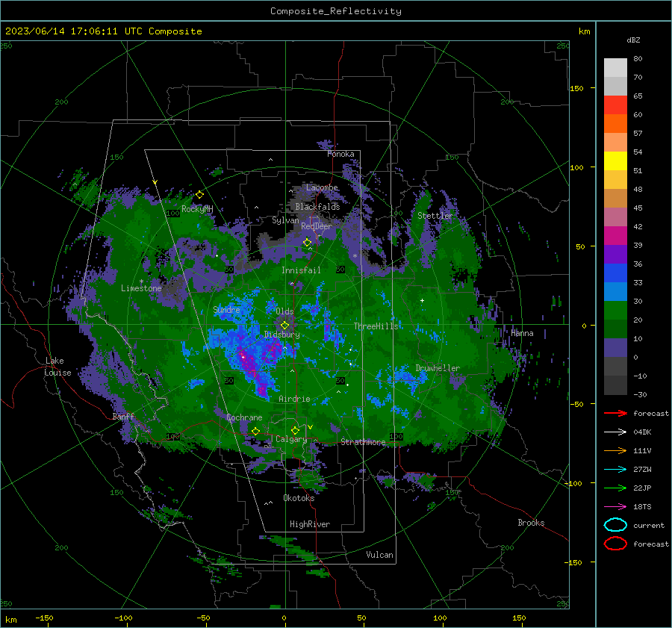Screen dimensions: 672x628
Task: Click the Composite_Reflectivity title text
Action: 336,11
